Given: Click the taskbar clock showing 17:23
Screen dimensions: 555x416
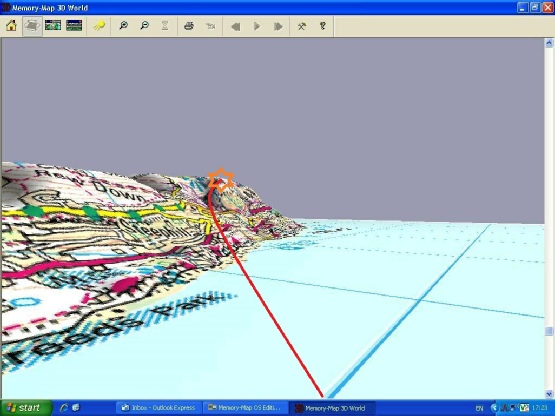Looking at the screenshot, I should click(x=540, y=408).
